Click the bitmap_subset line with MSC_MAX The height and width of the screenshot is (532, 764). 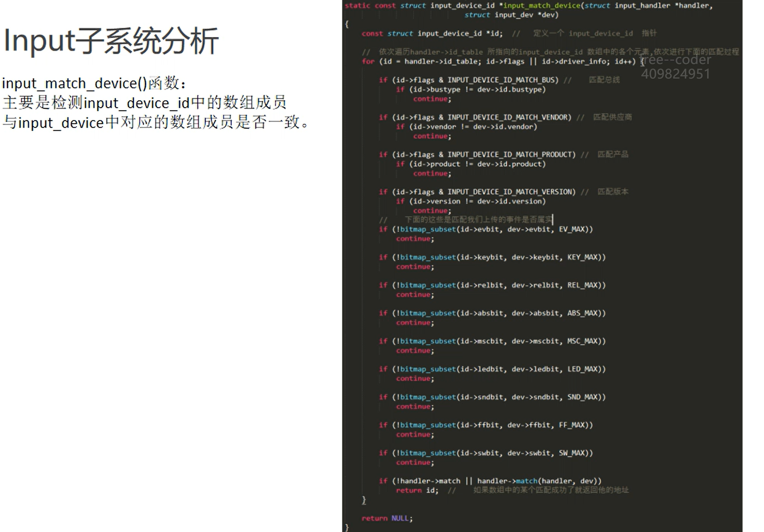(492, 341)
